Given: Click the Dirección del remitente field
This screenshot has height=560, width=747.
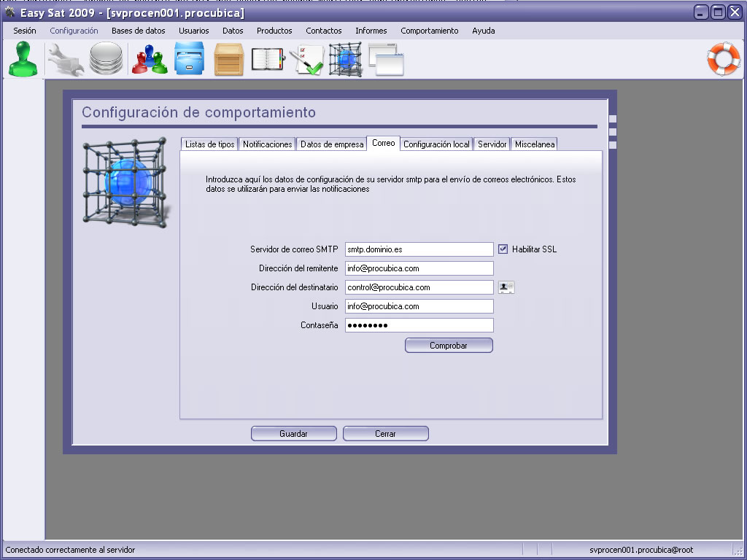Looking at the screenshot, I should pos(419,268).
